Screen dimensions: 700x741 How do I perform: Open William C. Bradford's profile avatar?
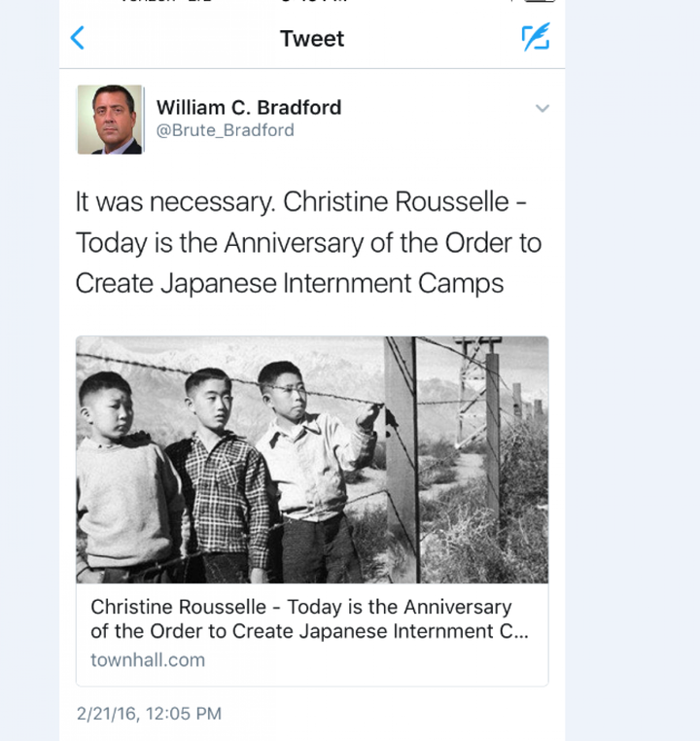(110, 119)
